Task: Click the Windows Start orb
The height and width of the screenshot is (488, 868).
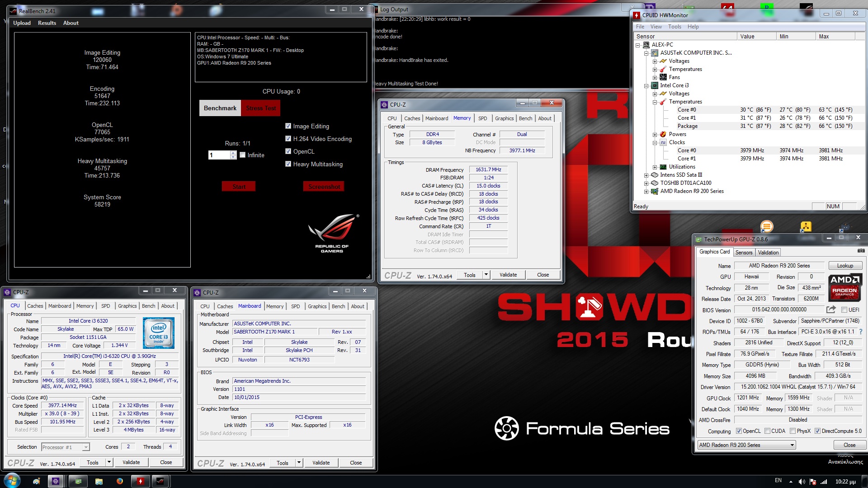Action: coord(12,480)
